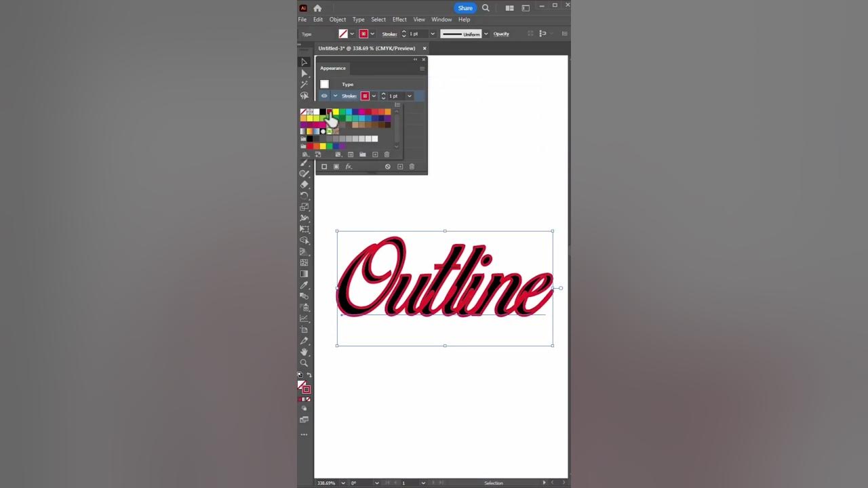
Task: Click Add New Effect fx button
Action: (x=349, y=167)
